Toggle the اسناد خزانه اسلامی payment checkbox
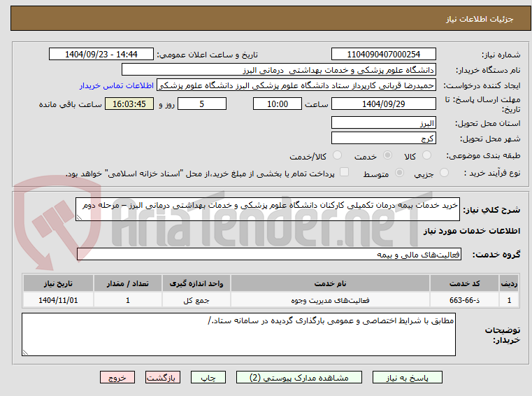The width and height of the screenshot is (532, 396). pyautogui.click(x=344, y=172)
